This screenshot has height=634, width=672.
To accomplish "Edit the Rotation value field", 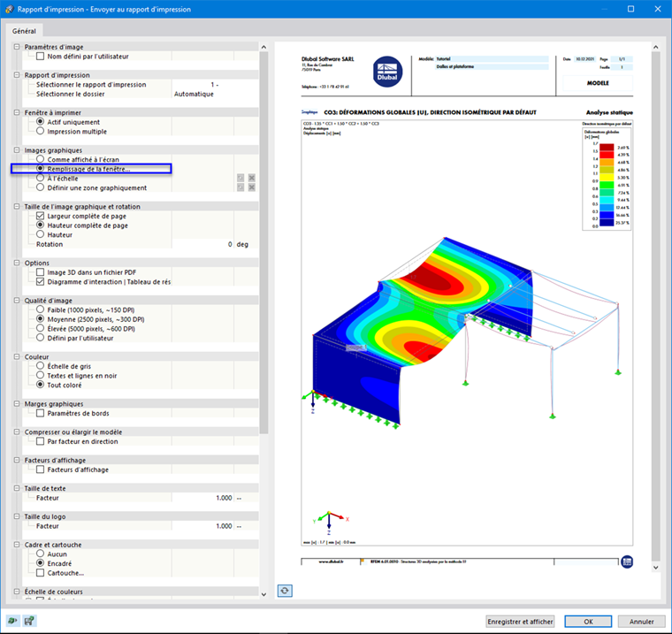I will tap(202, 244).
